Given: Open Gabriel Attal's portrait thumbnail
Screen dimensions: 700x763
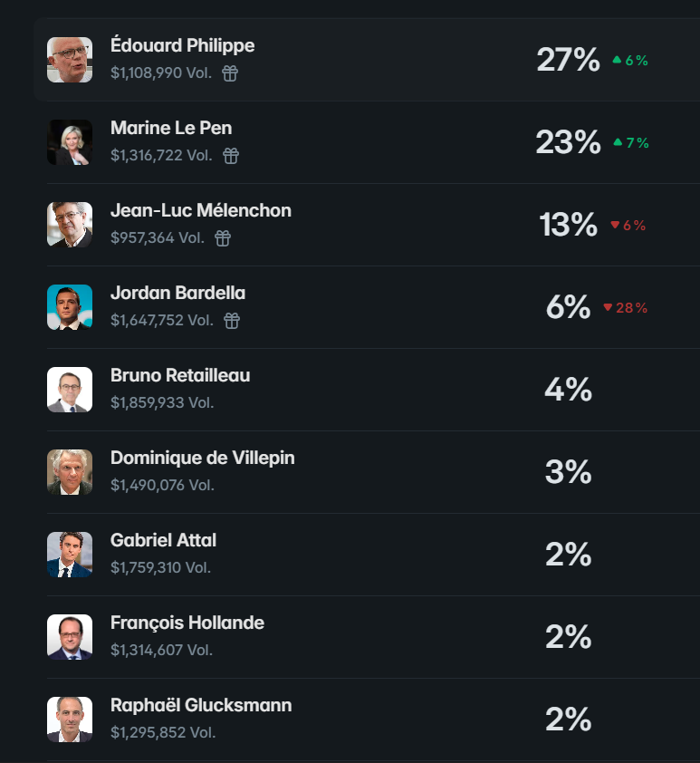Looking at the screenshot, I should click(70, 555).
